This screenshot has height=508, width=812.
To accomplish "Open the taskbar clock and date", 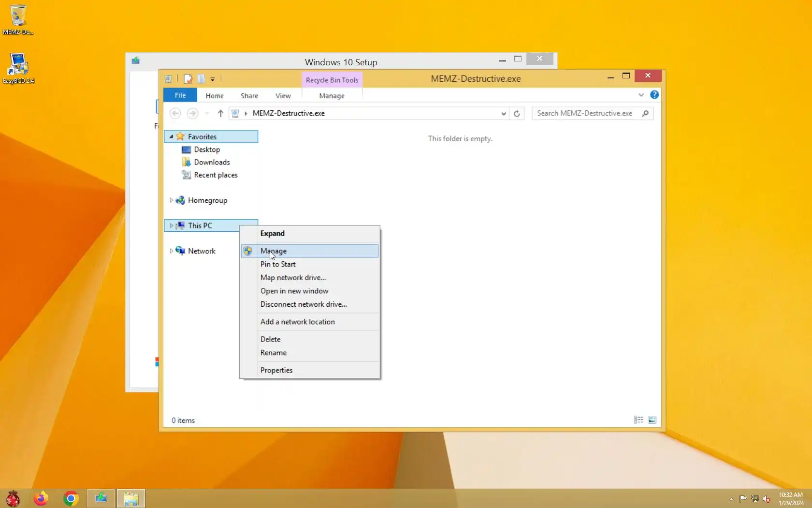I will (791, 499).
